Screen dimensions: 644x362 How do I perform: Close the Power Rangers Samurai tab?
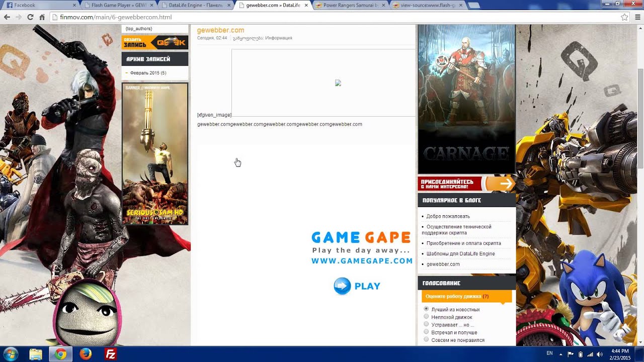384,5
